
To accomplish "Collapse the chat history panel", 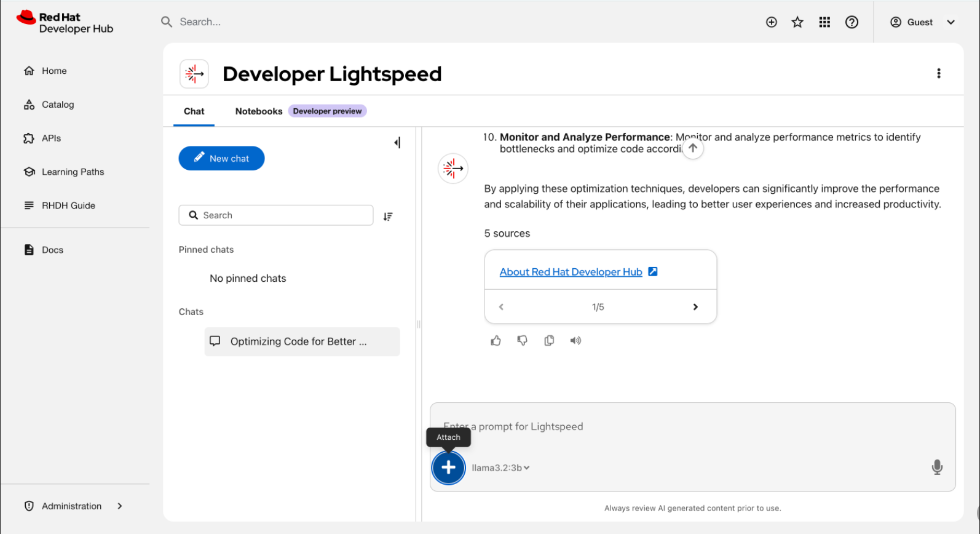I will click(x=397, y=143).
